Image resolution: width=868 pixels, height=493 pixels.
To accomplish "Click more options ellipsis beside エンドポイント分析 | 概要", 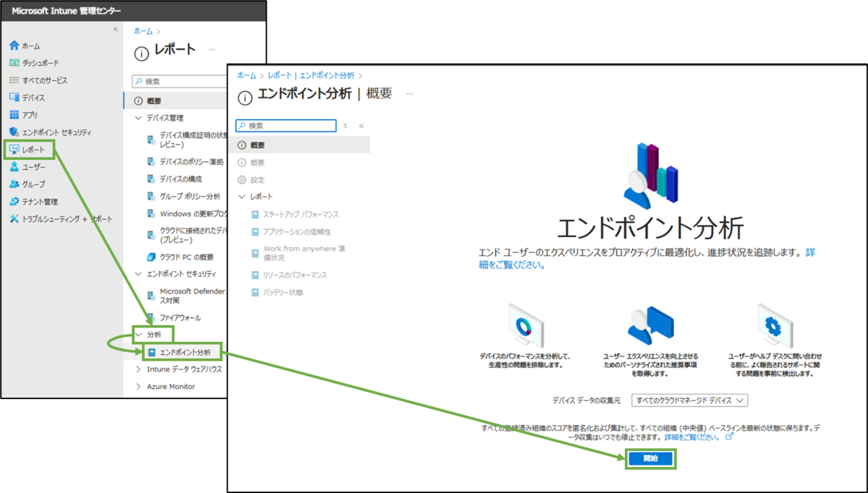I will 409,94.
